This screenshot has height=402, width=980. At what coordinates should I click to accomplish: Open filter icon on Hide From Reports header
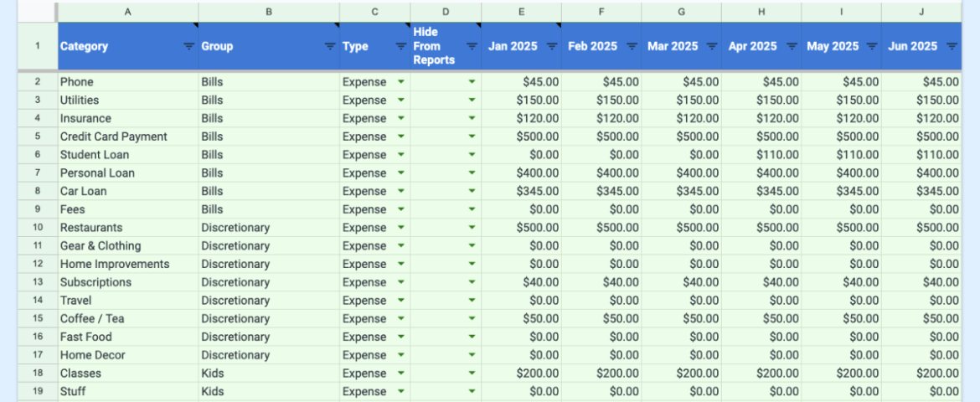472,46
